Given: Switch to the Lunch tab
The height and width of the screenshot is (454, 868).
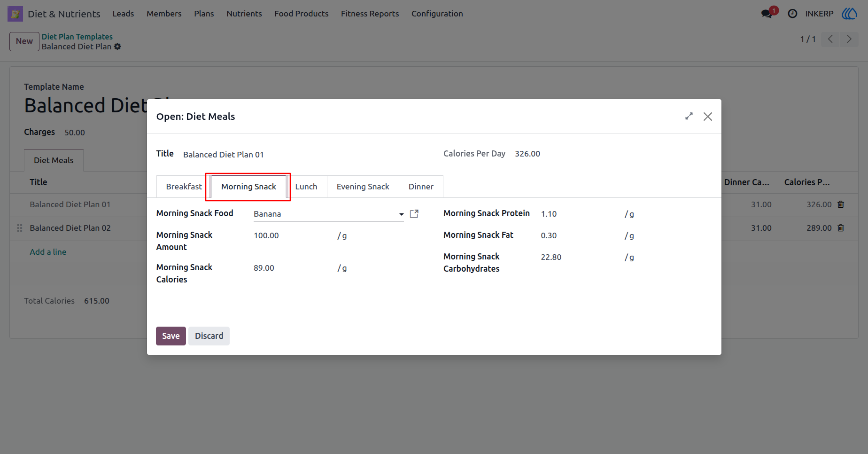Looking at the screenshot, I should click(306, 187).
